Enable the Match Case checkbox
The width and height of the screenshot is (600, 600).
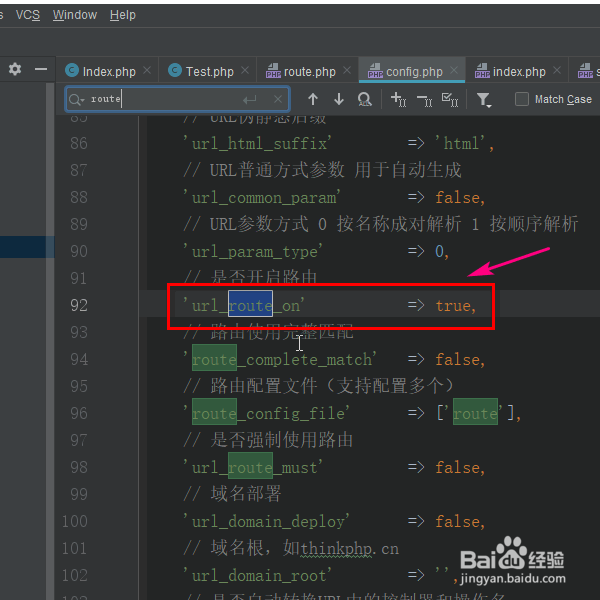coord(522,99)
